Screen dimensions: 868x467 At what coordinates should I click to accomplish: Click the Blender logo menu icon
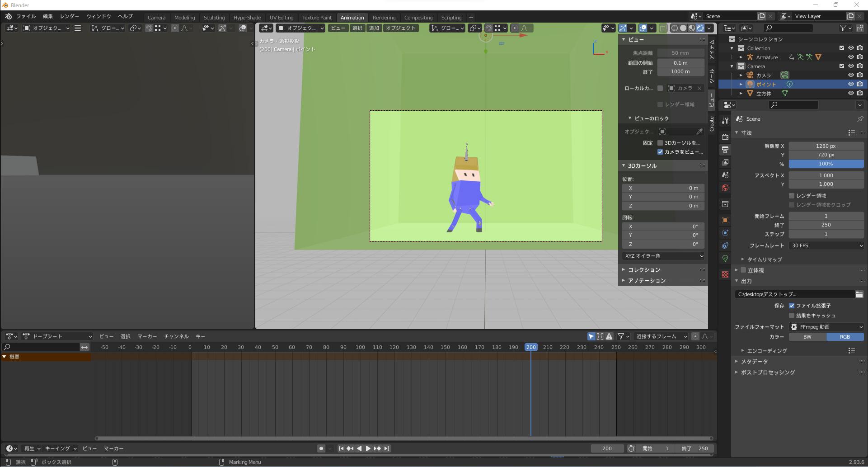(8, 16)
